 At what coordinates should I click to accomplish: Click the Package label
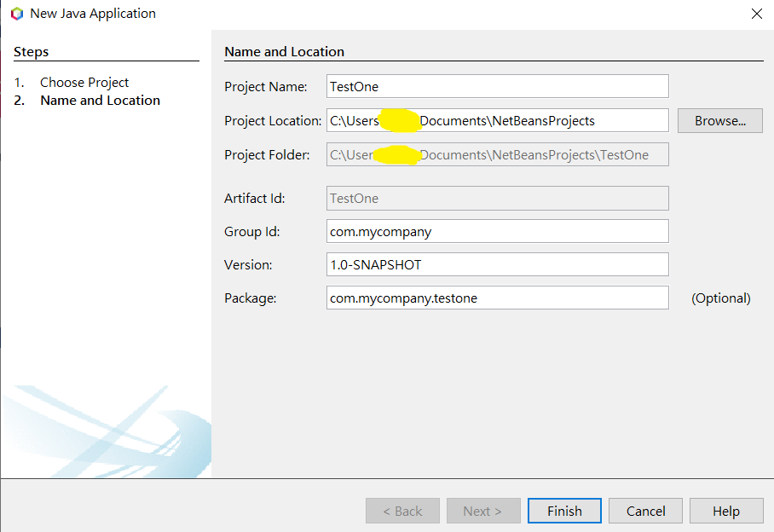coord(250,298)
